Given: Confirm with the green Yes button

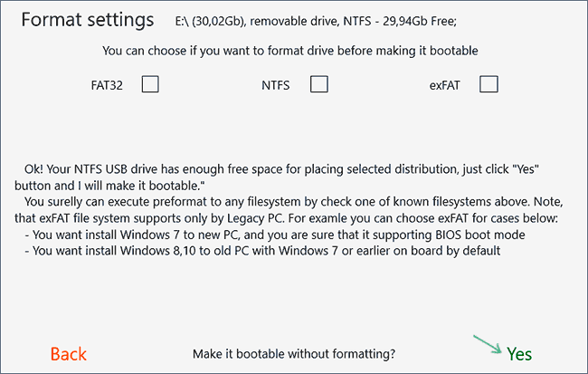Looking at the screenshot, I should click(519, 354).
